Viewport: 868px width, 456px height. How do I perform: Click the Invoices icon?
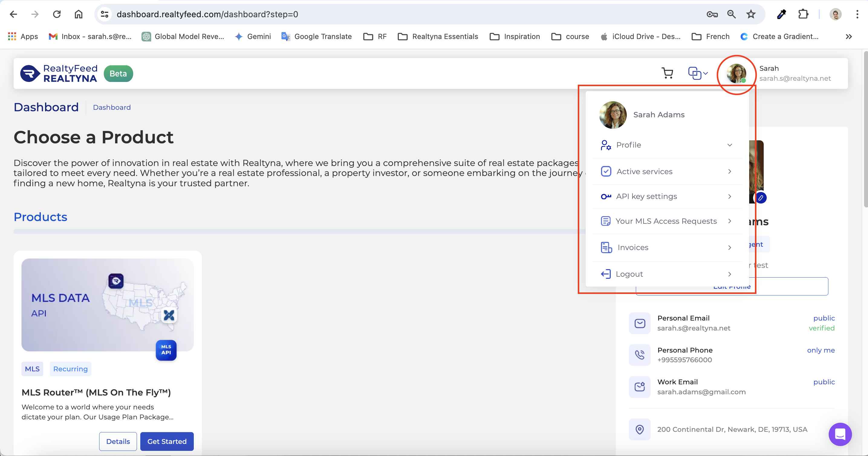(x=606, y=247)
